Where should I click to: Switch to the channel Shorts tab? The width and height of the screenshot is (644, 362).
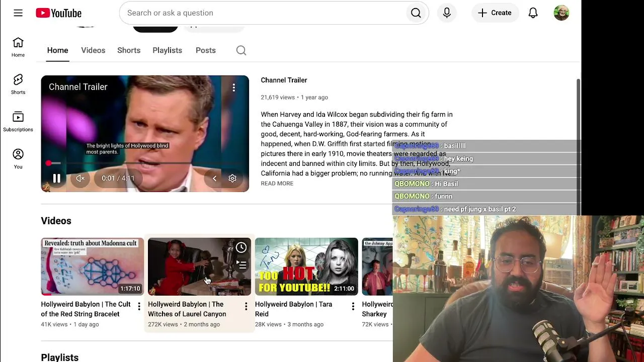coord(129,50)
